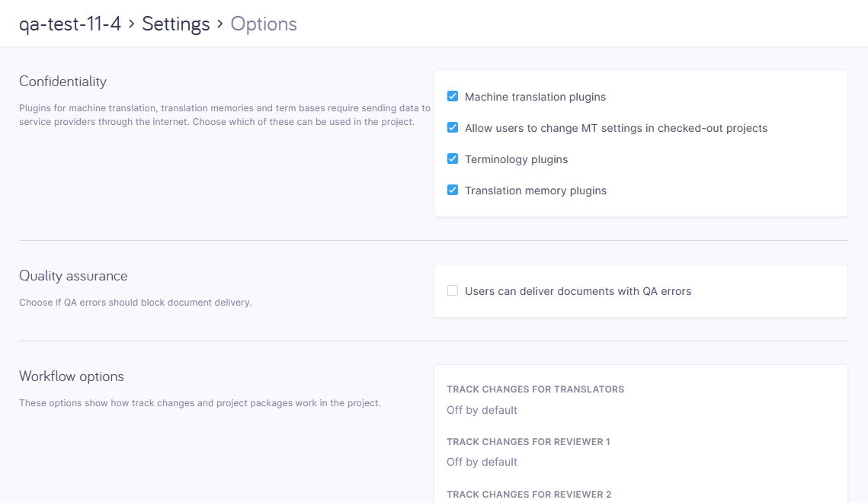Click the Confidentiality section heading
Image resolution: width=868 pixels, height=503 pixels.
point(62,82)
